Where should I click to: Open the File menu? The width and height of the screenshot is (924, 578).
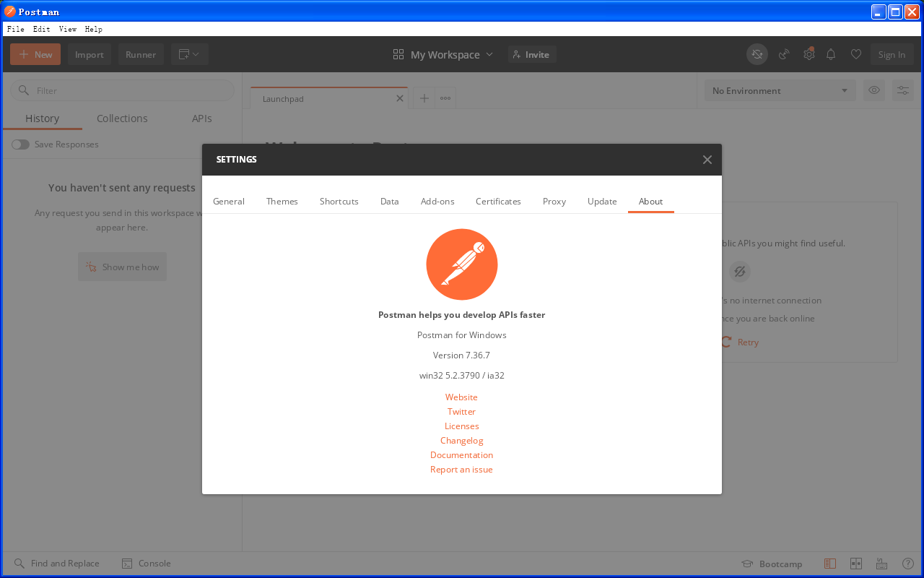(15, 29)
